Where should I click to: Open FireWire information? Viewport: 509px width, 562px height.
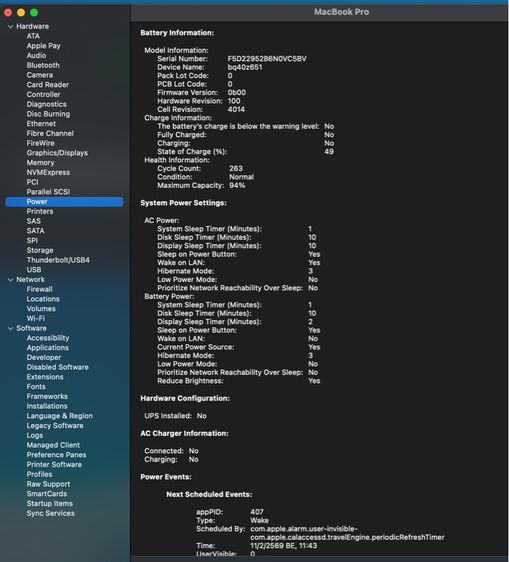(41, 143)
